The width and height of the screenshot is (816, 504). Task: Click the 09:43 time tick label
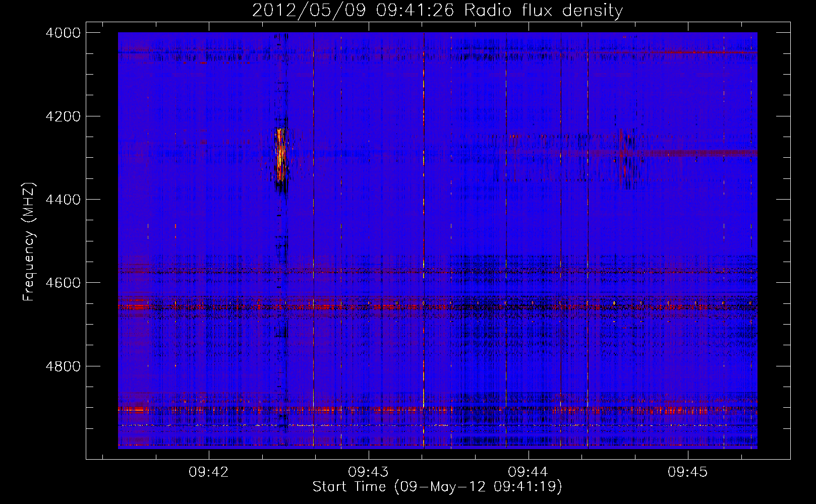pos(369,472)
